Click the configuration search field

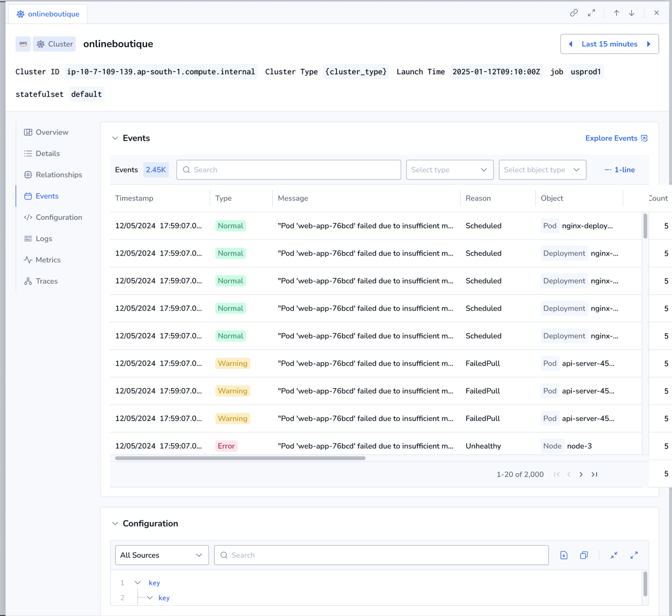point(381,555)
